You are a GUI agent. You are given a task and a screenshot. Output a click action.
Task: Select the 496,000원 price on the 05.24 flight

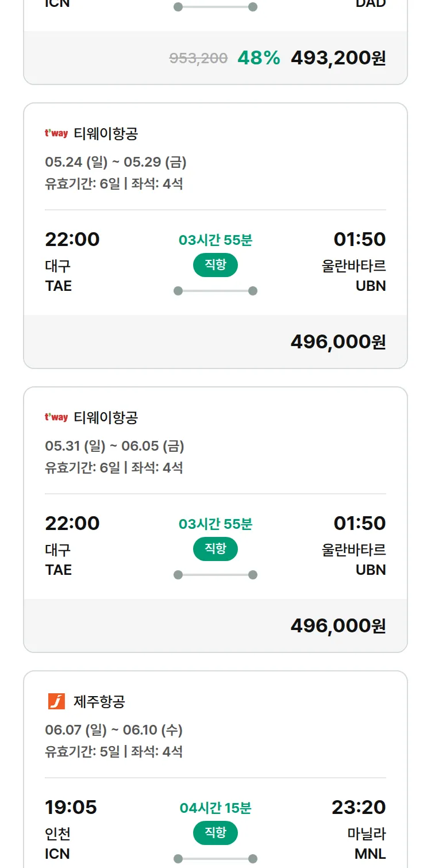tap(338, 342)
